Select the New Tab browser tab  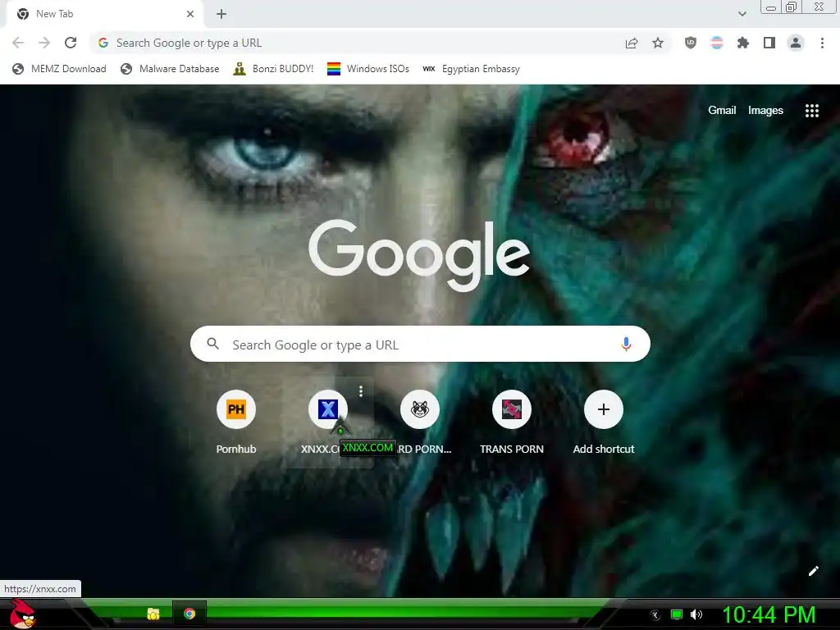[104, 14]
